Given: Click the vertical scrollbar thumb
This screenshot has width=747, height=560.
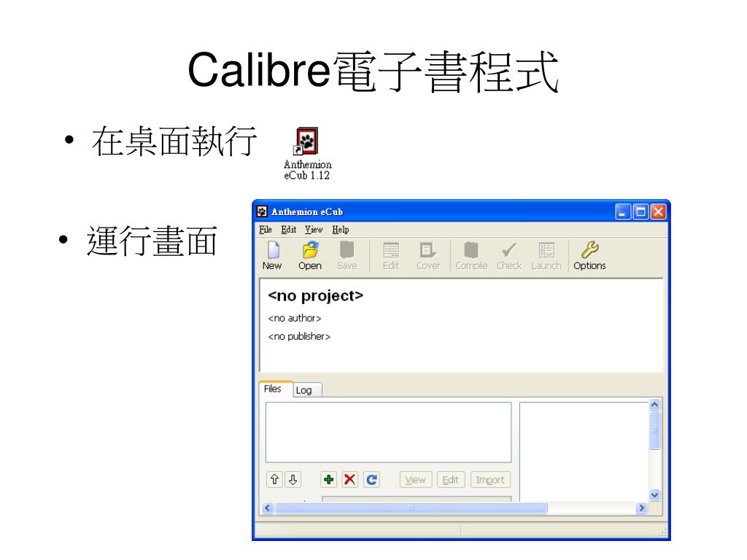Looking at the screenshot, I should [x=654, y=430].
